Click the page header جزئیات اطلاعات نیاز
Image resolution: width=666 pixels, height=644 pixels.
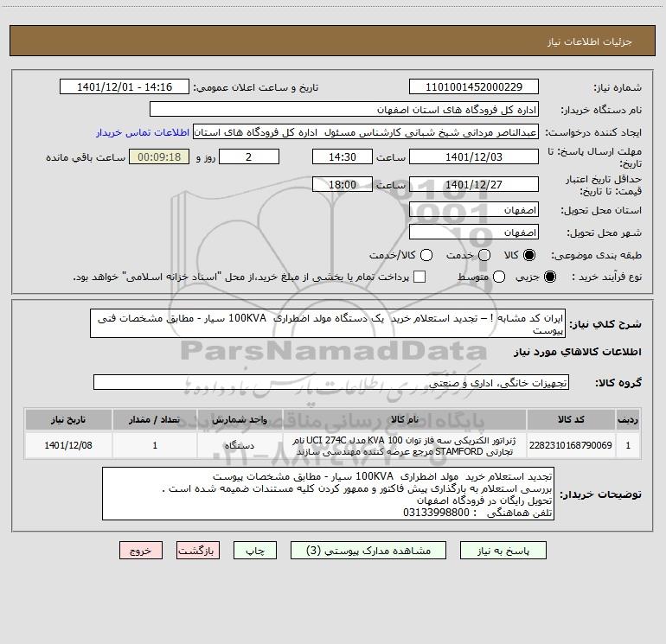tap(589, 41)
